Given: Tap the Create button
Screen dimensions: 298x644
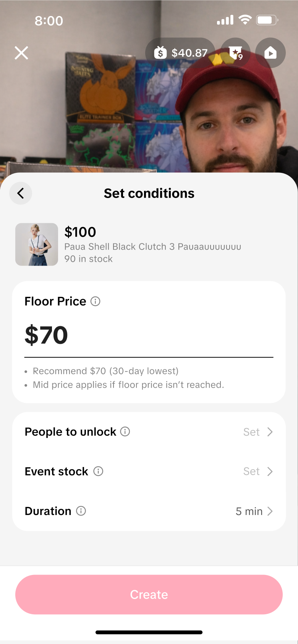Looking at the screenshot, I should click(149, 594).
